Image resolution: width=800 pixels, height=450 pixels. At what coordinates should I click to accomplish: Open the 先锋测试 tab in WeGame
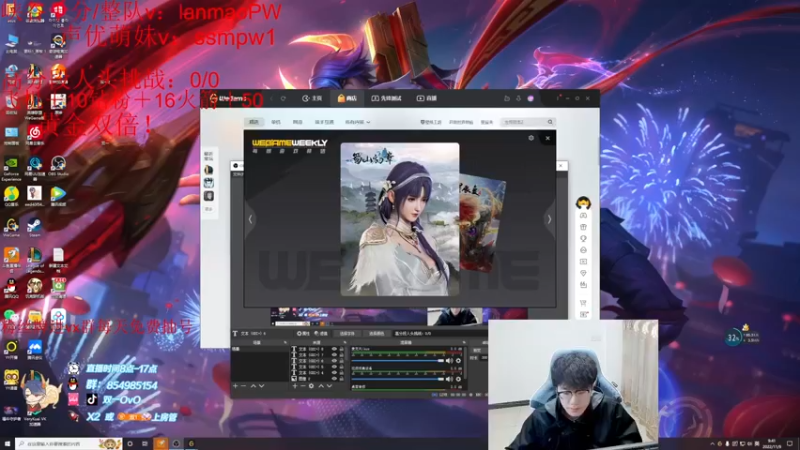(x=386, y=98)
